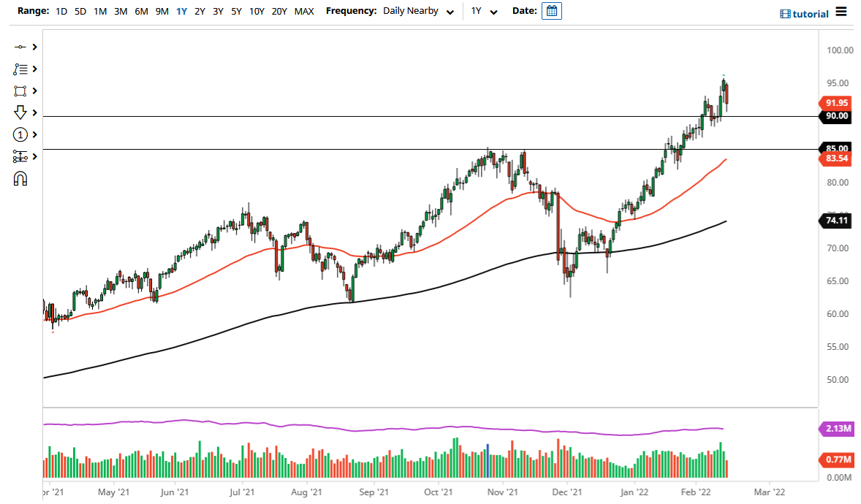This screenshot has height=504, width=861.
Task: Switch to the MAX range
Action: point(304,11)
